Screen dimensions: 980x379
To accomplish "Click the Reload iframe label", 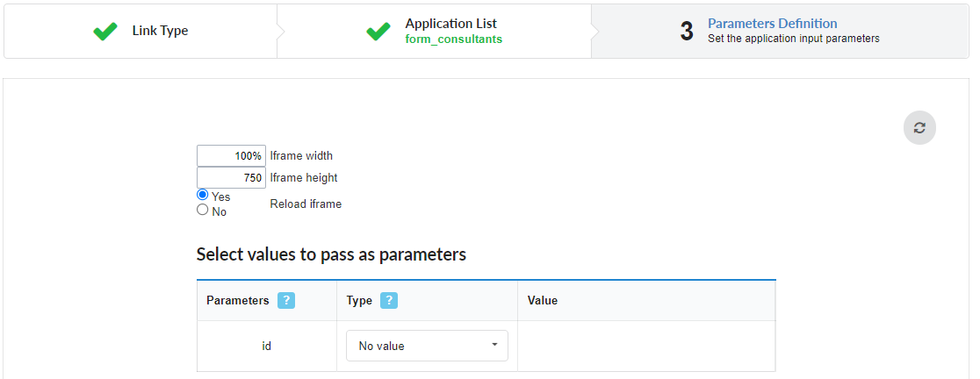I will (306, 204).
